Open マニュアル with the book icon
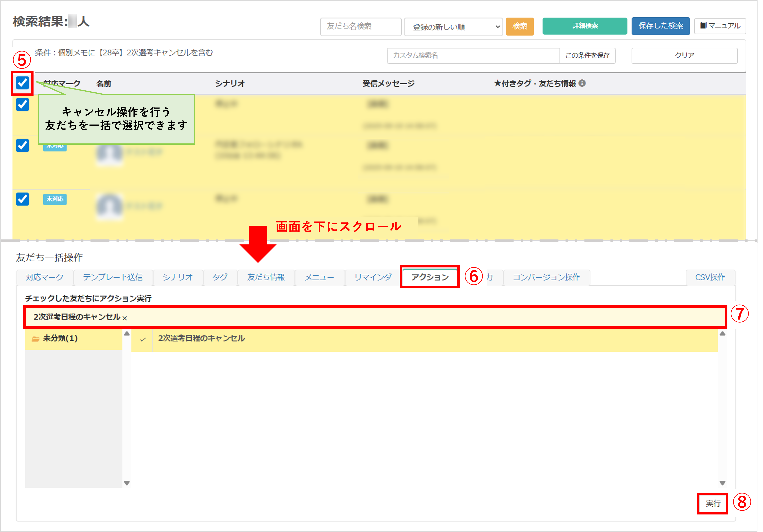 pos(720,26)
